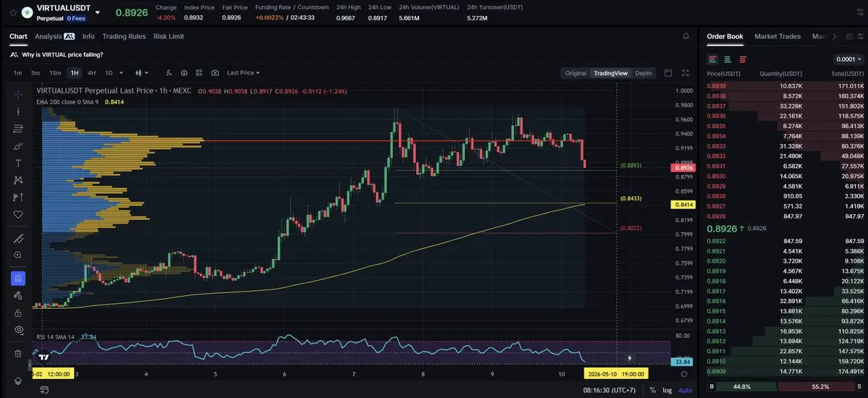Enter fullscreen chart mode
This screenshot has width=868, height=398.
coord(686,73)
